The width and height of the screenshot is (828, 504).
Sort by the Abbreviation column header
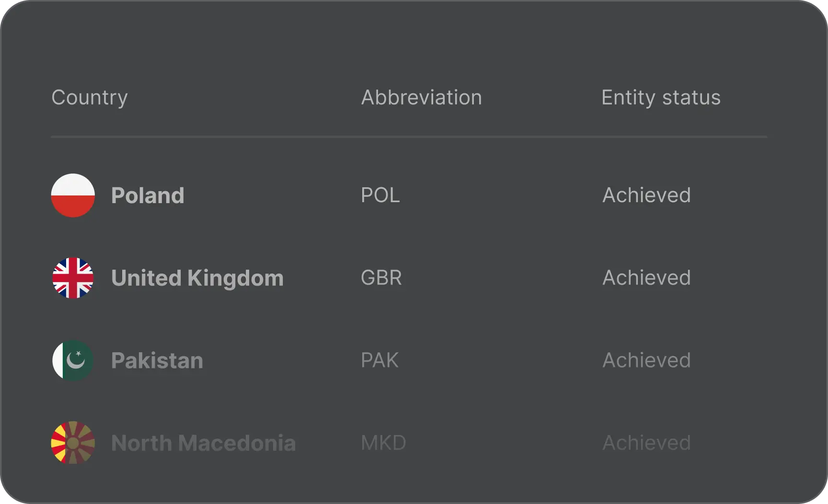[421, 98]
